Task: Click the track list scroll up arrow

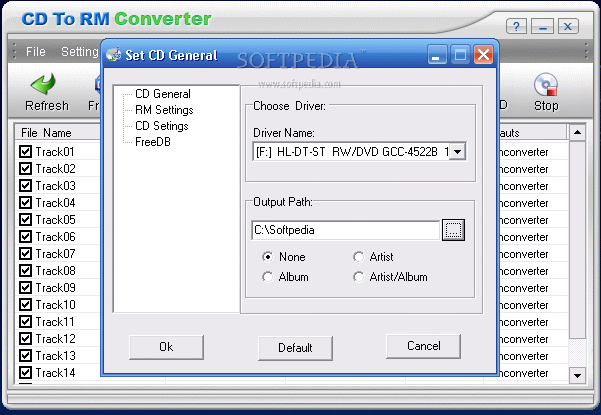Action: [577, 133]
